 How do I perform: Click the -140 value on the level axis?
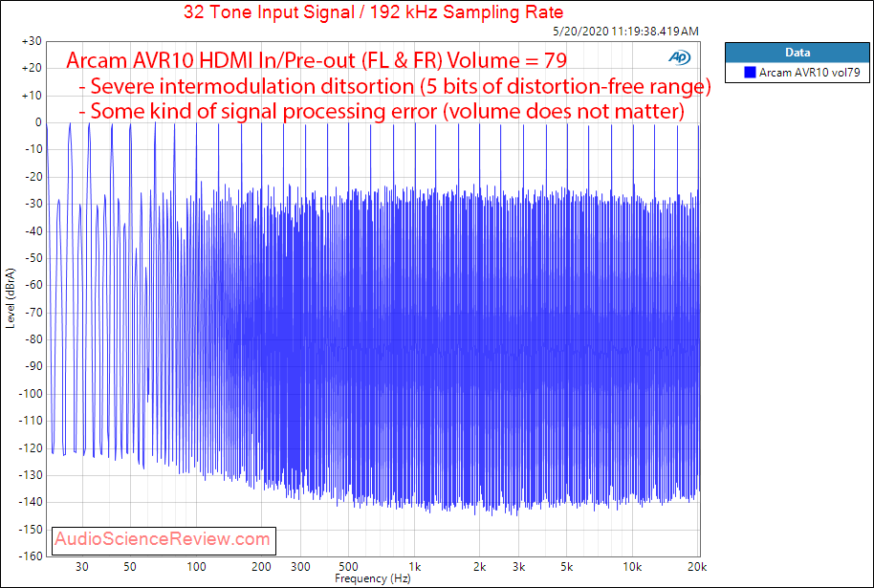click(x=32, y=502)
